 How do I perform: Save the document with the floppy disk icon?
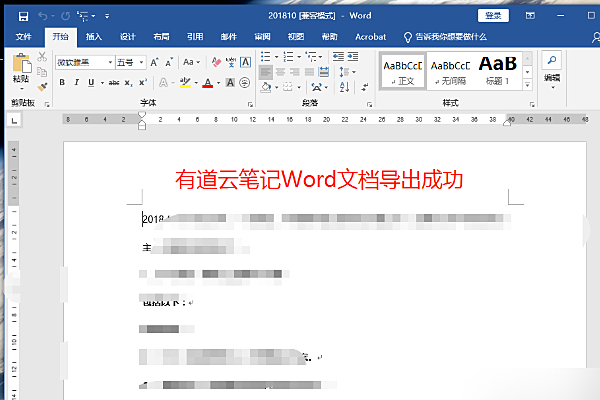click(x=23, y=16)
